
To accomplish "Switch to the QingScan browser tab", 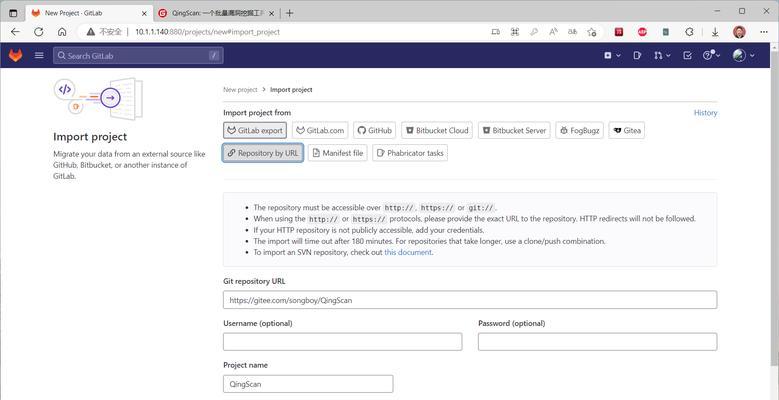I will pyautogui.click(x=216, y=13).
